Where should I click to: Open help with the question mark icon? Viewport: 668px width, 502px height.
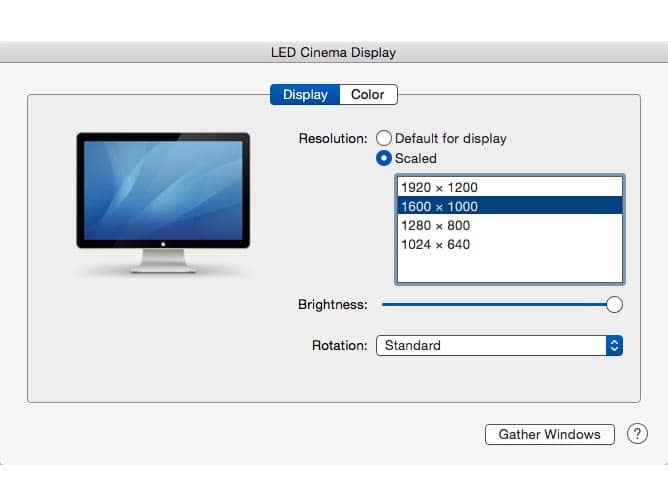pos(637,434)
